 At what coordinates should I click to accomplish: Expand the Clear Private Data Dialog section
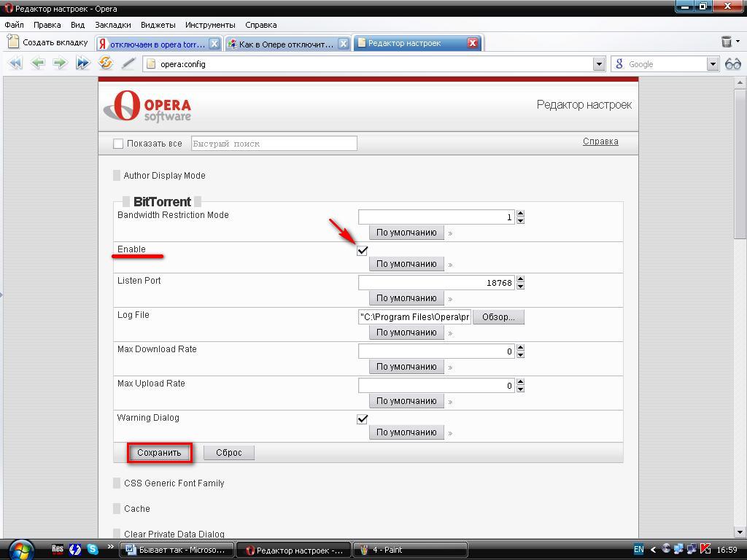pyautogui.click(x=169, y=534)
